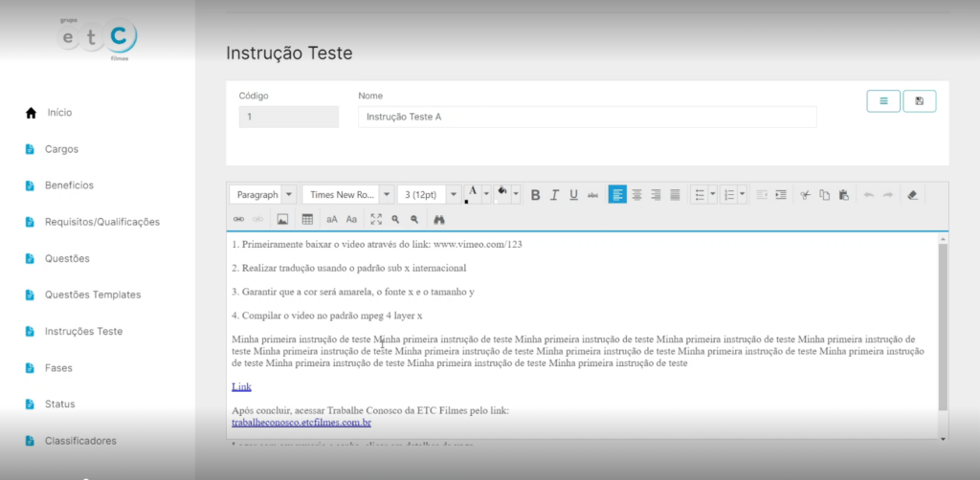
Task: Follow the blue Link hyperlink in editor
Action: pos(241,387)
